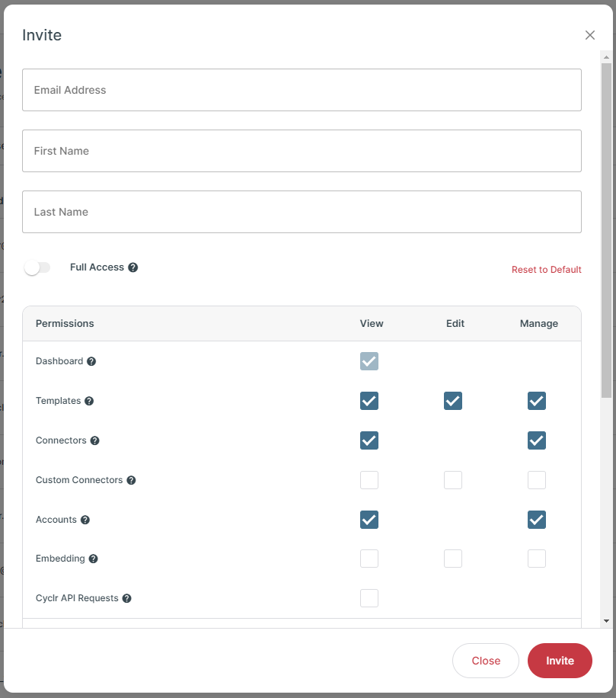Close the Invite dialog with X icon

590,35
